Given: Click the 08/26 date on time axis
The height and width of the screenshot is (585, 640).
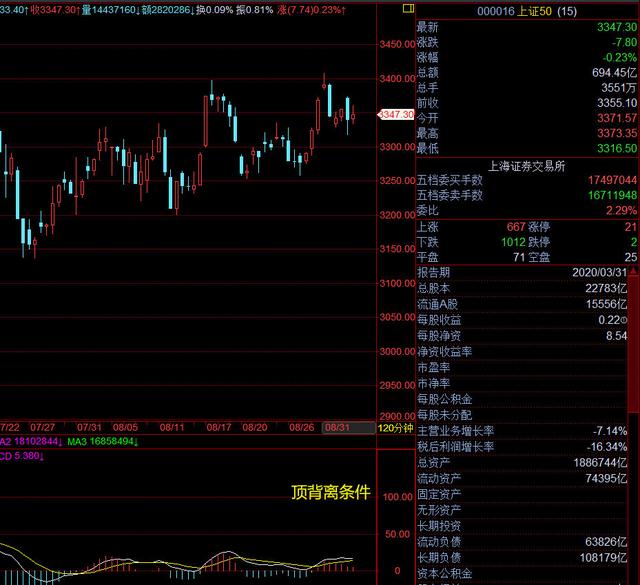Looking at the screenshot, I should 302,427.
